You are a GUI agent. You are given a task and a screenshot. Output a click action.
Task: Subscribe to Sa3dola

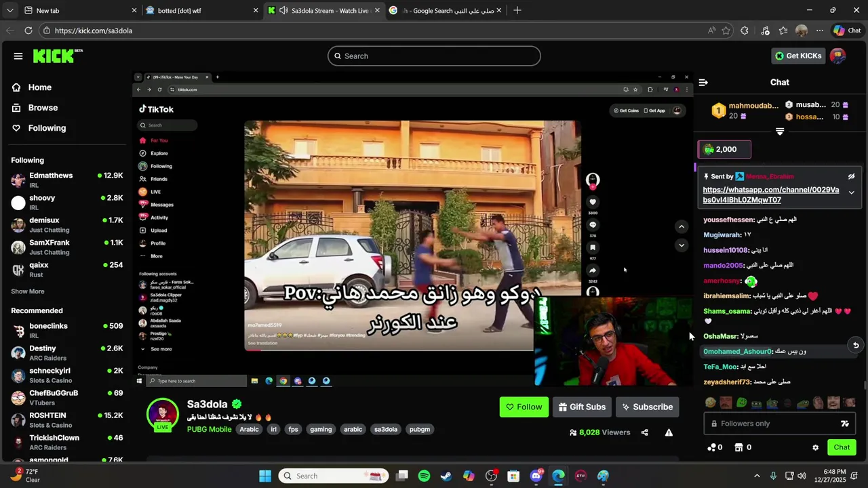[x=647, y=407]
